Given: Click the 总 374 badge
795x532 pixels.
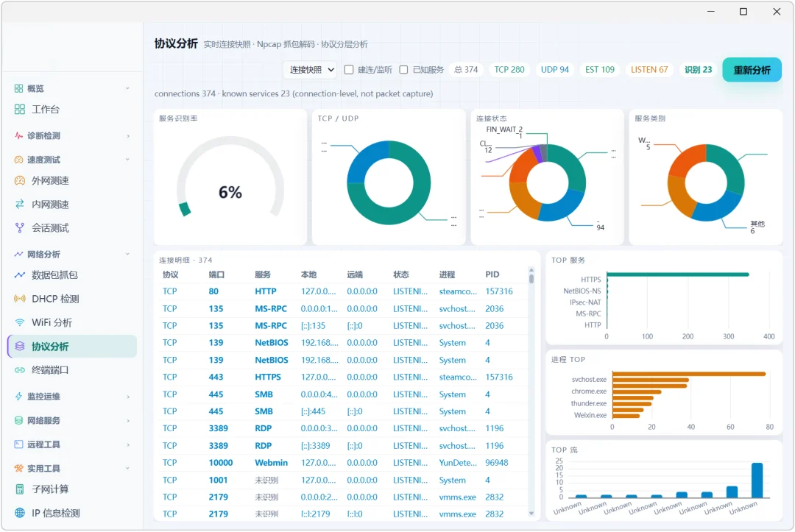Looking at the screenshot, I should tap(466, 70).
